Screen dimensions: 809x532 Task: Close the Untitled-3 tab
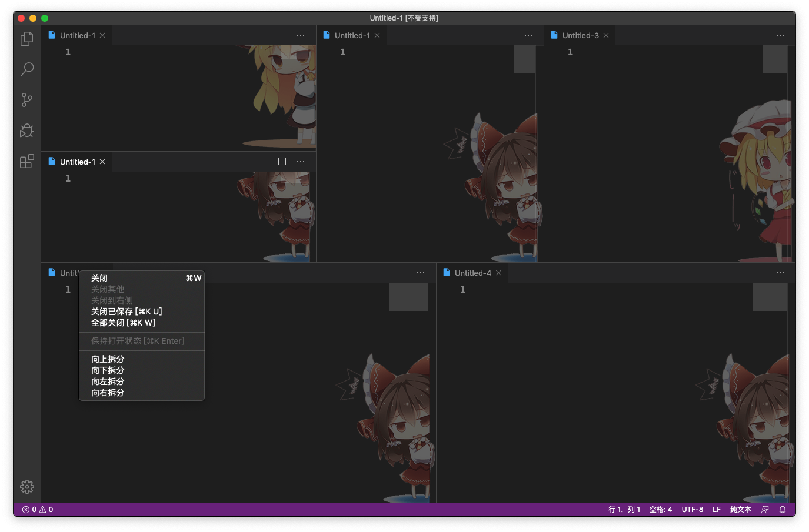click(606, 35)
